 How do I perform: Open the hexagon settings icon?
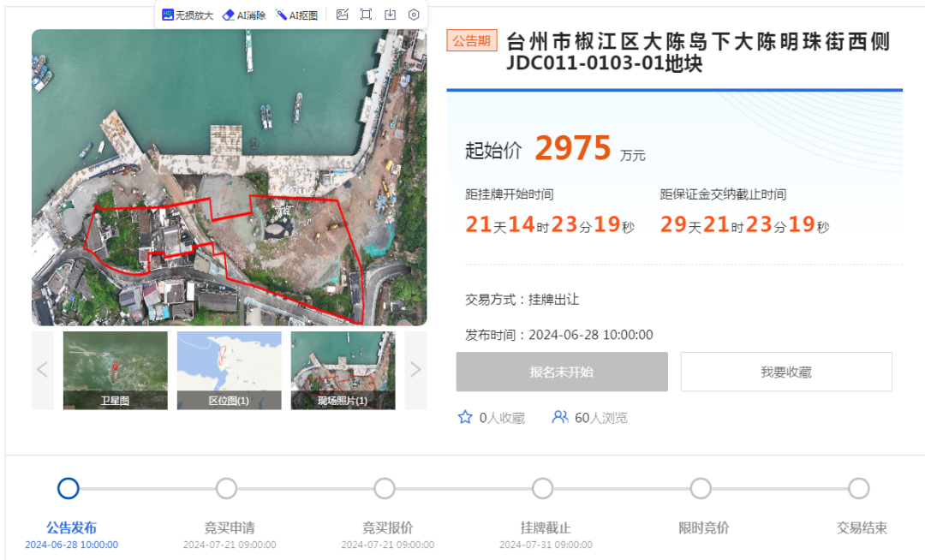pyautogui.click(x=414, y=15)
